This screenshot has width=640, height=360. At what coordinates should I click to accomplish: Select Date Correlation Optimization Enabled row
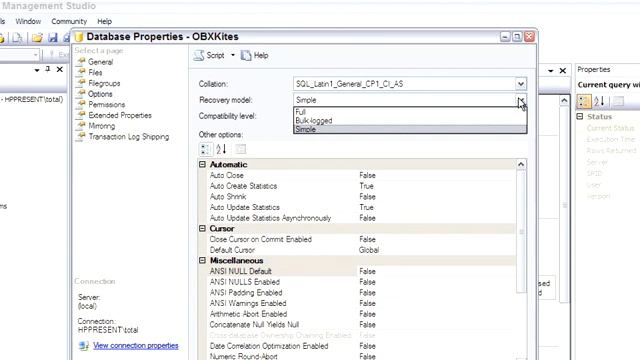[x=362, y=346]
